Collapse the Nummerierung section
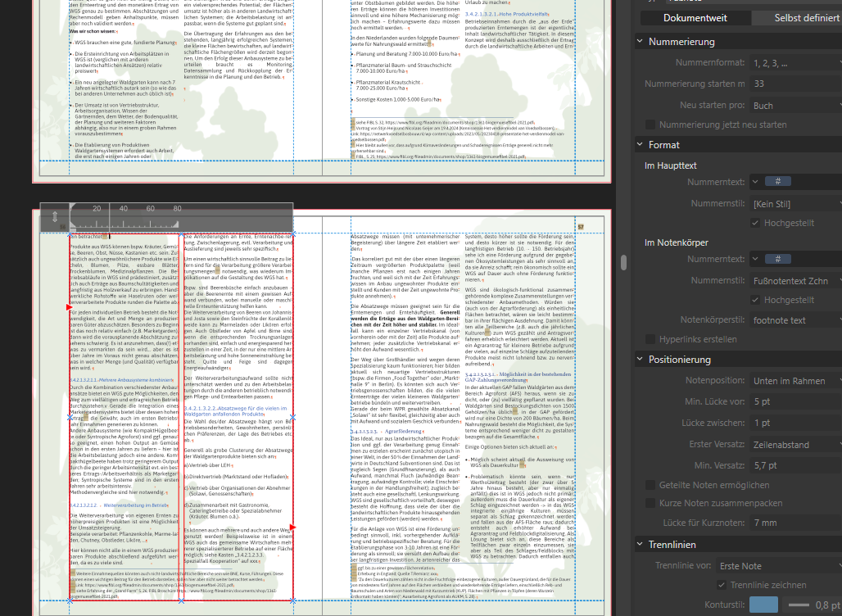842x616 pixels. tap(640, 41)
